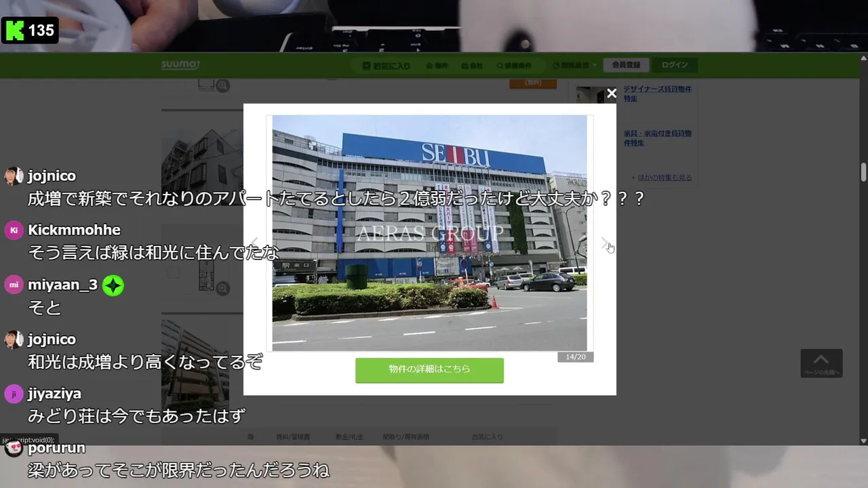Viewport: 868px width, 488px height.
Task: Click the 物件の詳細はこちら green button
Action: 429,370
